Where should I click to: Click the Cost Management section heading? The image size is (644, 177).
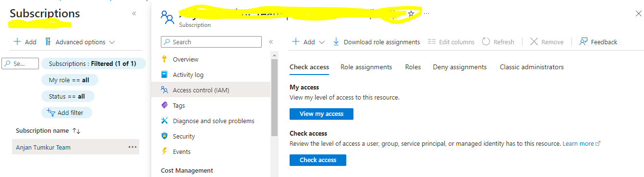[187, 170]
